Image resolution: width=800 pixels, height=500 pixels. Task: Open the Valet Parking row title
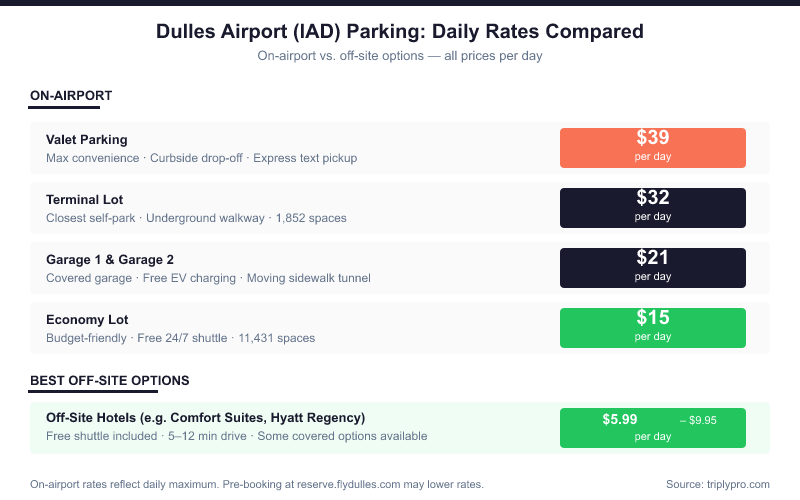coord(87,140)
